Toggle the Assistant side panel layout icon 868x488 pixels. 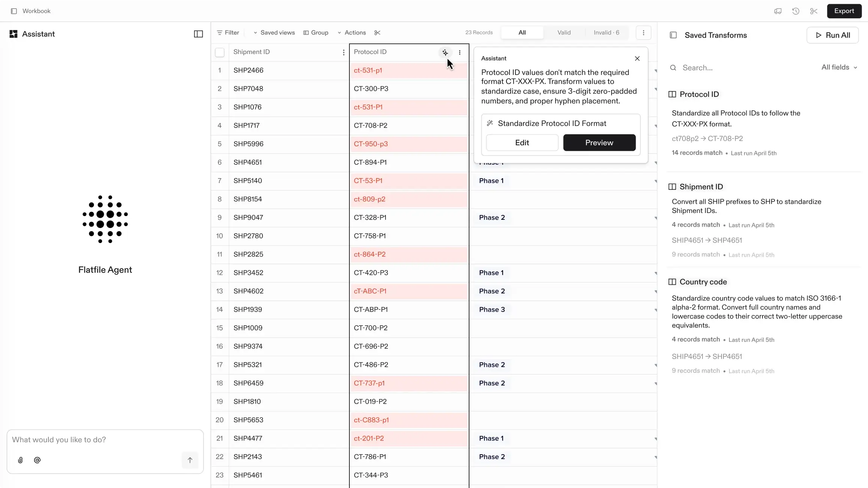click(x=198, y=34)
